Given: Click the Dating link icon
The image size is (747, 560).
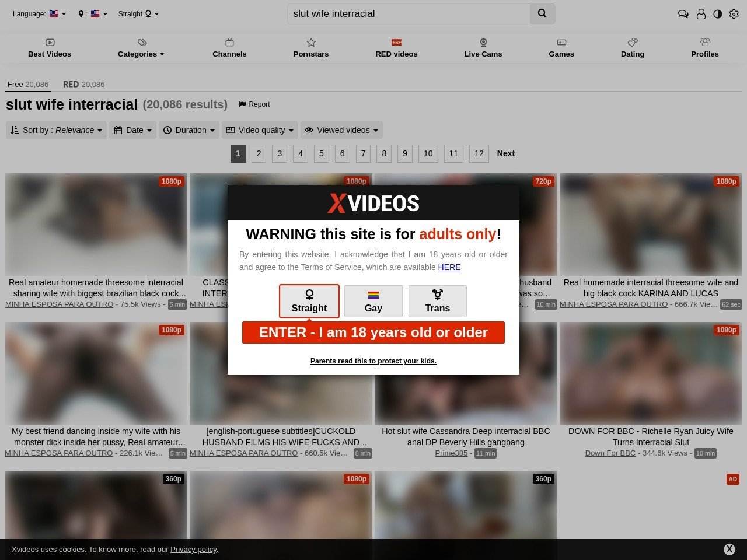Looking at the screenshot, I should click(632, 42).
